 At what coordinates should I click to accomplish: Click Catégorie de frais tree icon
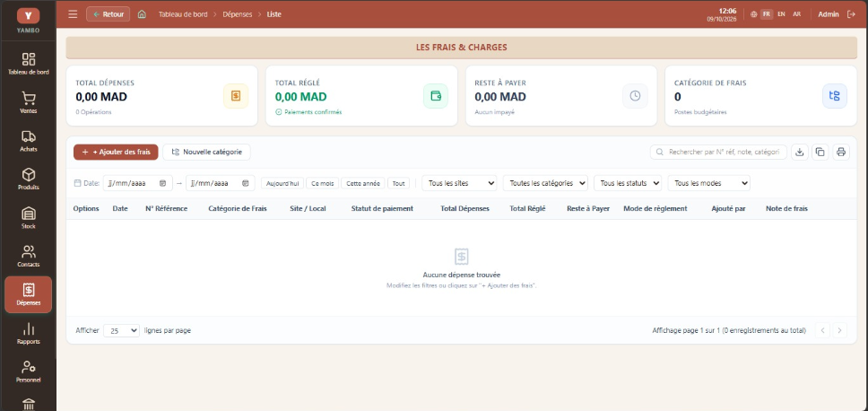tap(834, 96)
